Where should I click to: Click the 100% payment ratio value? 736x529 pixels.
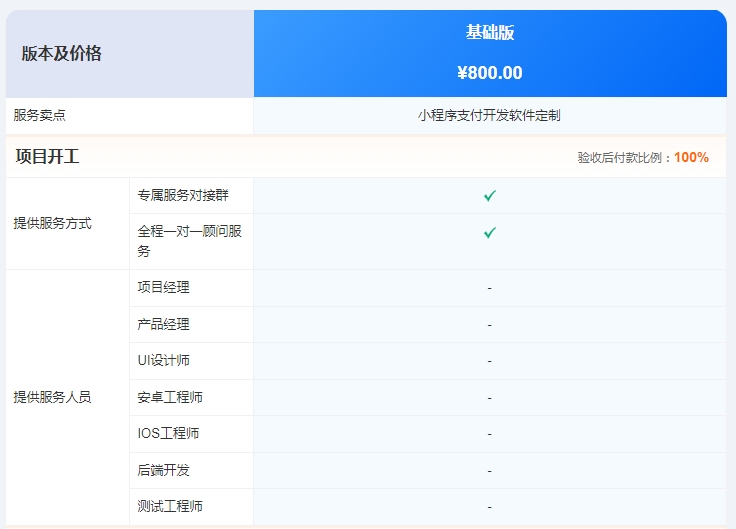(691, 157)
